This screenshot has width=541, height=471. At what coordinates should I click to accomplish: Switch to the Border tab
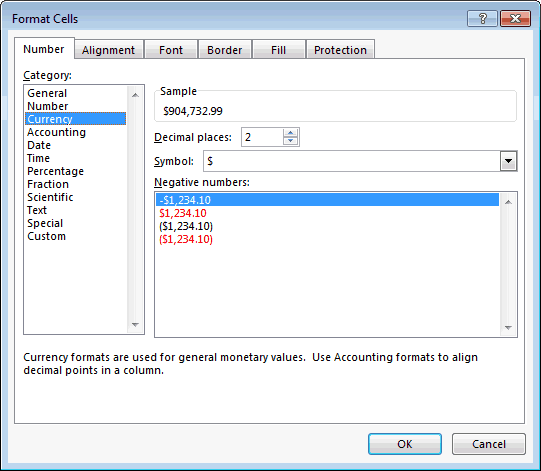coord(225,50)
